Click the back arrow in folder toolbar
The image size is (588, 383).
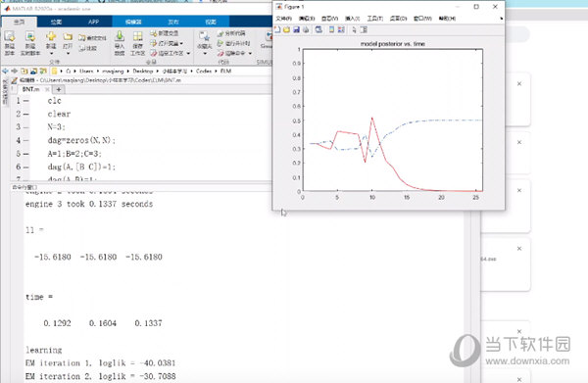[x=5, y=71]
